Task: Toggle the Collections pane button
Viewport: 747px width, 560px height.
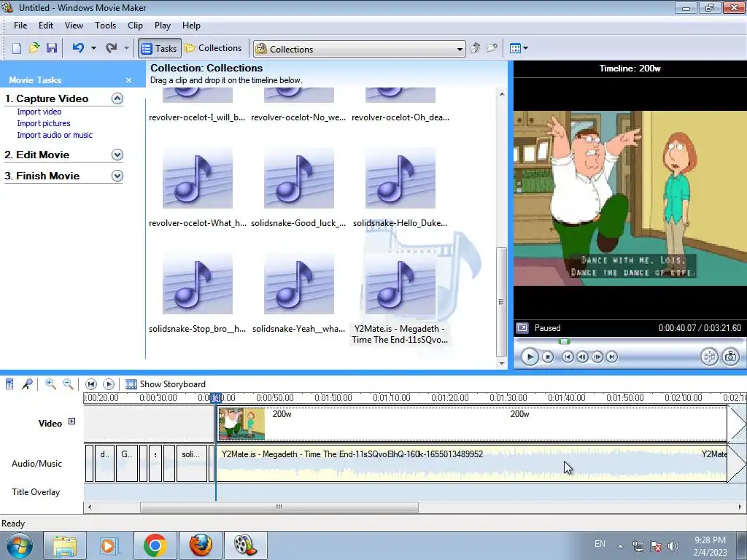Action: 213,48
